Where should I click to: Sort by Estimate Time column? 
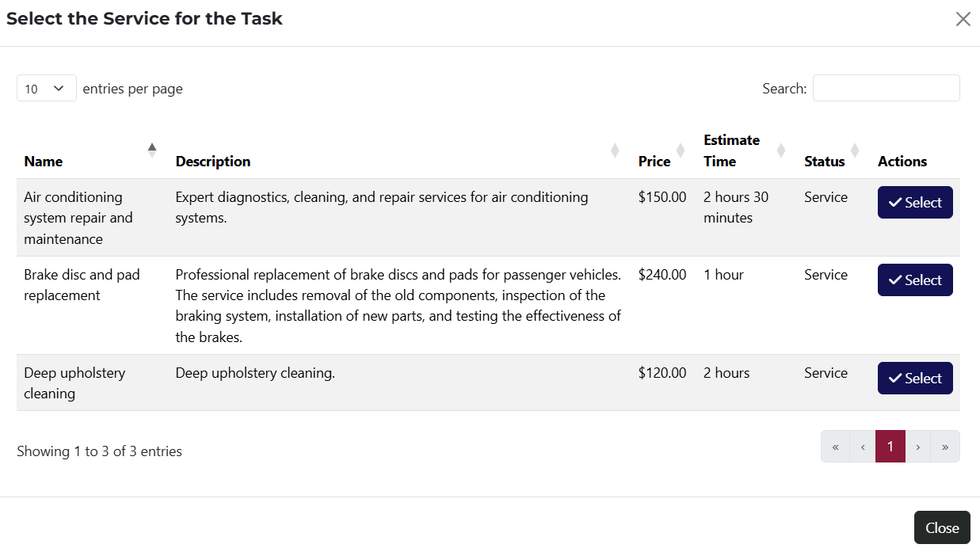(x=780, y=150)
